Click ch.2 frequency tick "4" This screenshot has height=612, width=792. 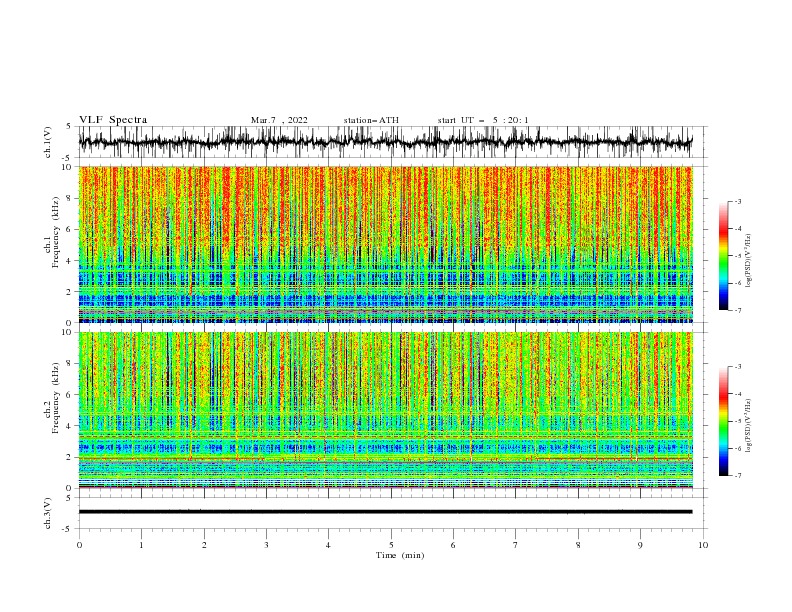[70, 426]
